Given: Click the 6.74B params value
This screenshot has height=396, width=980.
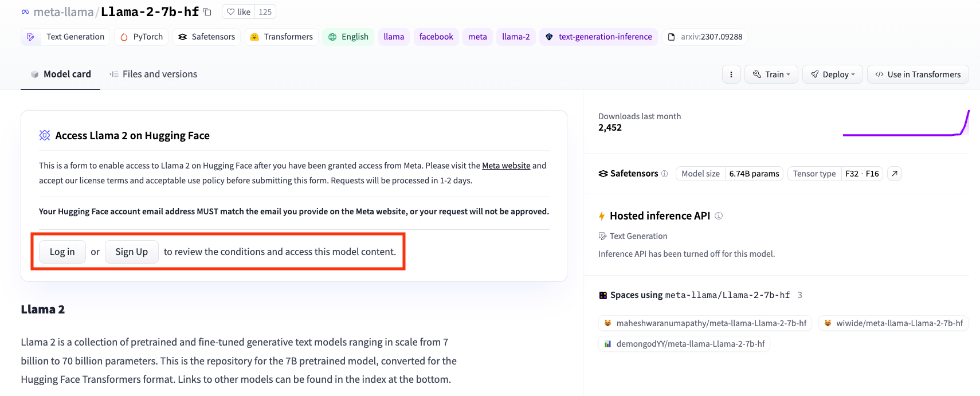Looking at the screenshot, I should tap(754, 174).
